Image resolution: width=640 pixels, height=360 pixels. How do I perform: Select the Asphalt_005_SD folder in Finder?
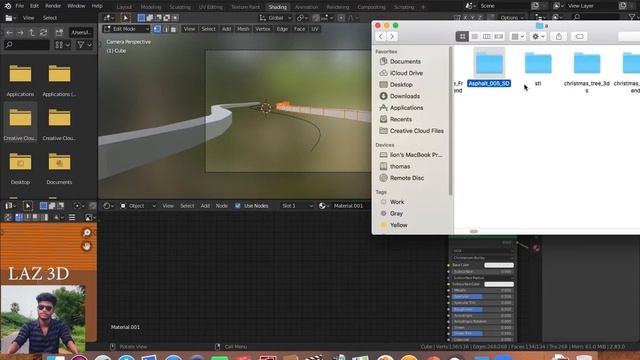tap(489, 68)
